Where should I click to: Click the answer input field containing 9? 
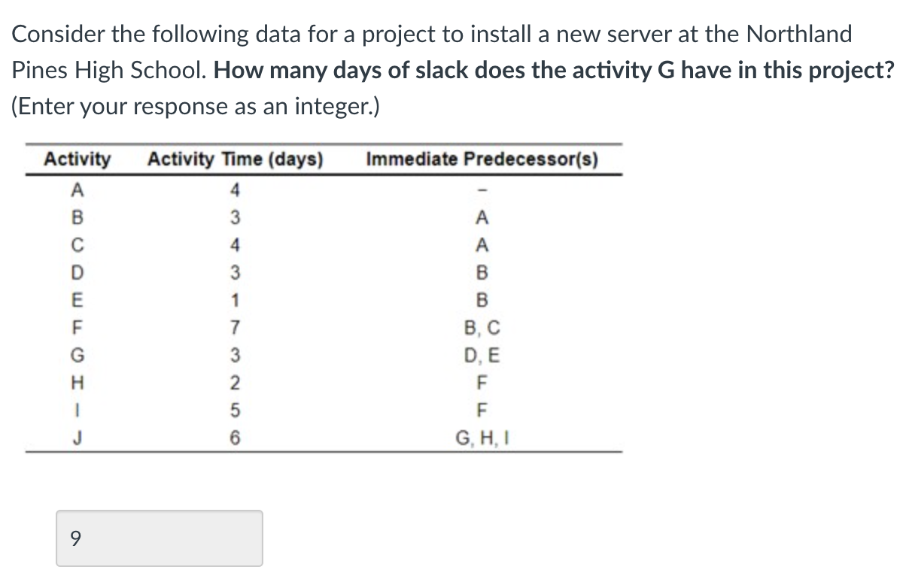click(158, 537)
